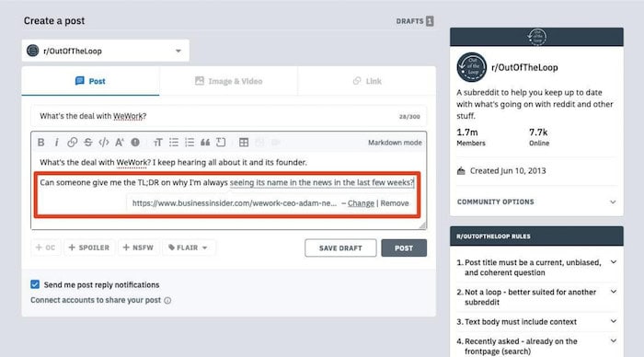Click the r/OutOfTheLoop community avatar in sidebar
Screen dimensions: 644x357
(471, 67)
